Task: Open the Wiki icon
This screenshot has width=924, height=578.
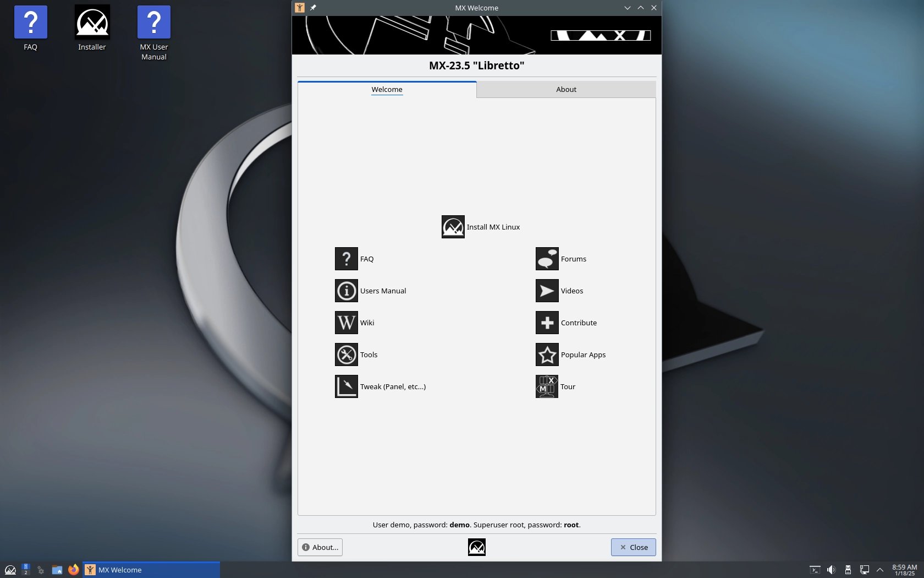Action: point(346,323)
